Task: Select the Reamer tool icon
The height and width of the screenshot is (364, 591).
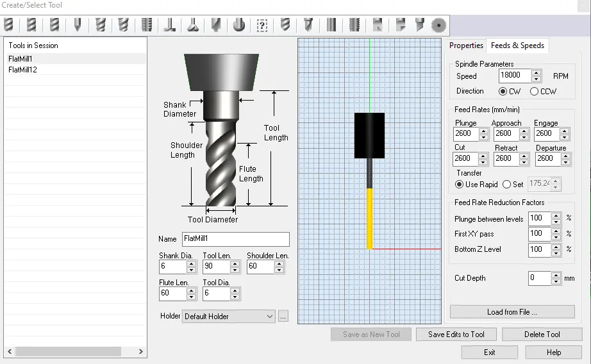Action: tap(331, 25)
